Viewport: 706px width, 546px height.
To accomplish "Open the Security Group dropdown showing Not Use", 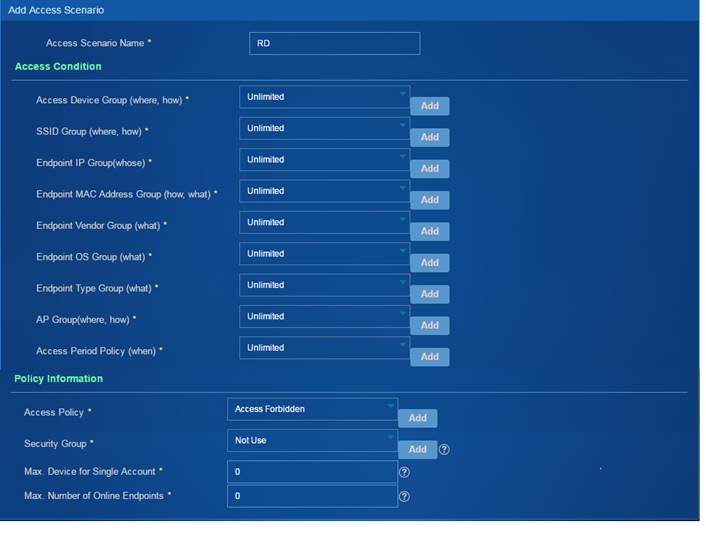I will 312,440.
